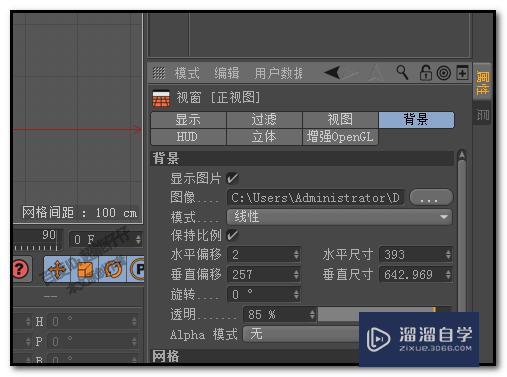
Task: Click the 网格 section header
Action: pos(256,356)
